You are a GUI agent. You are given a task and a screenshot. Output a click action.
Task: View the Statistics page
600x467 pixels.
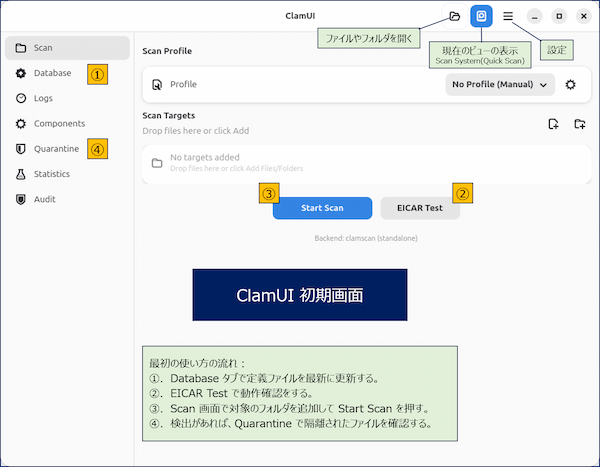click(x=67, y=174)
